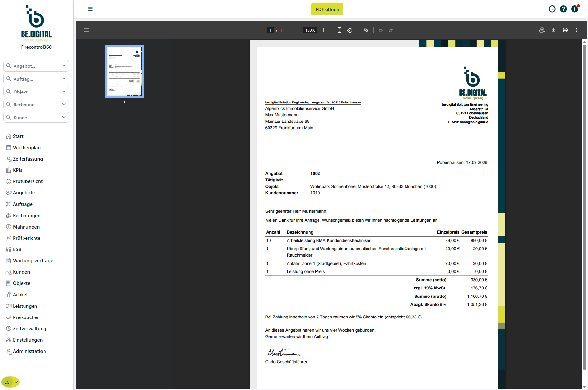Click the BE.DIGITAL Firecontrol360 sidebar logo
The height and width of the screenshot is (390, 588).
pyautogui.click(x=36, y=27)
